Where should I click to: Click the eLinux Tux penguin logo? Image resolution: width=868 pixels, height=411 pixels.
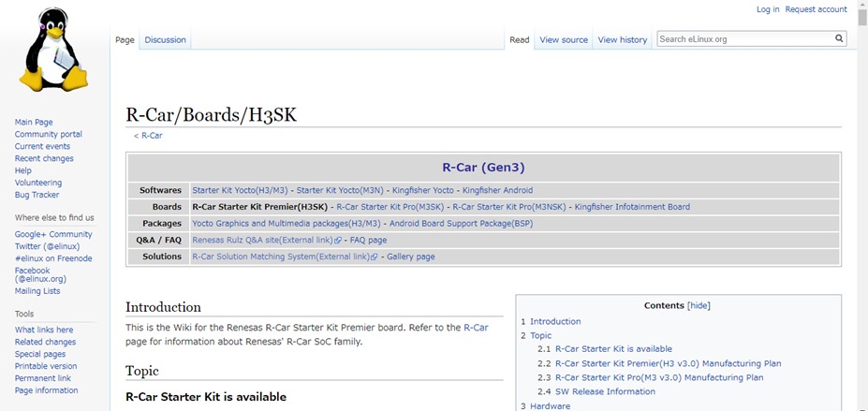[53, 50]
